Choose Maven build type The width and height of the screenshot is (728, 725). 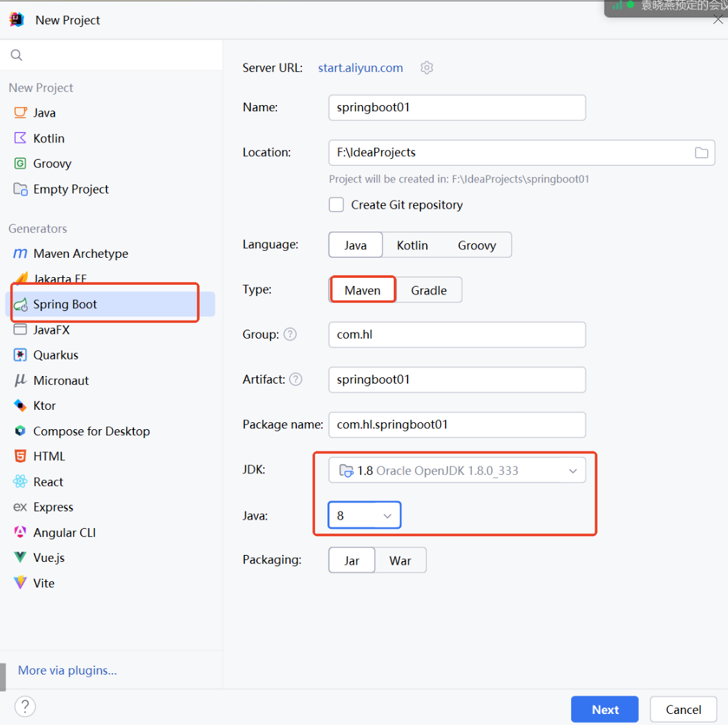pos(362,290)
